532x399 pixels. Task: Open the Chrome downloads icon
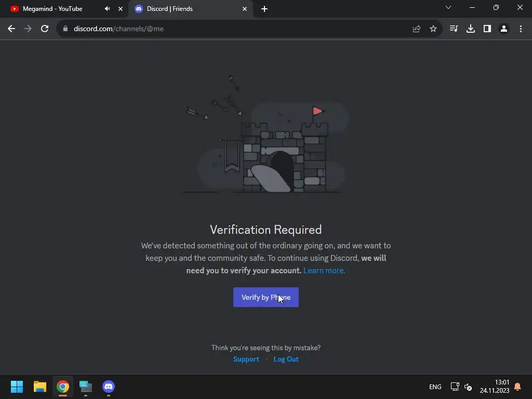click(x=471, y=29)
